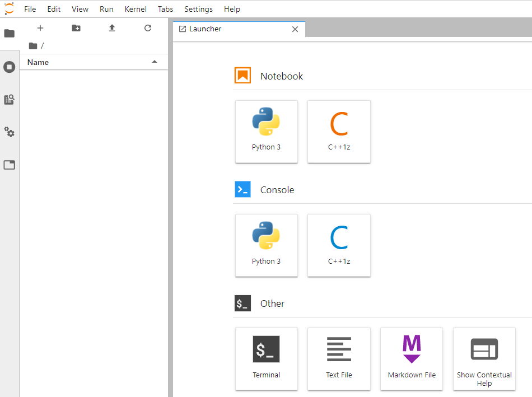Open the File menu
This screenshot has height=397, width=532.
[x=30, y=9]
